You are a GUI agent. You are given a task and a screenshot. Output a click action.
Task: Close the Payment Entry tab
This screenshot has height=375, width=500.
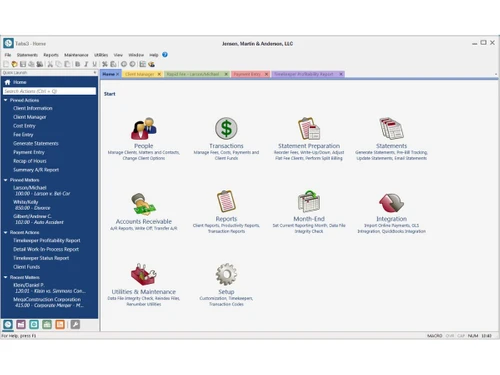pos(266,74)
